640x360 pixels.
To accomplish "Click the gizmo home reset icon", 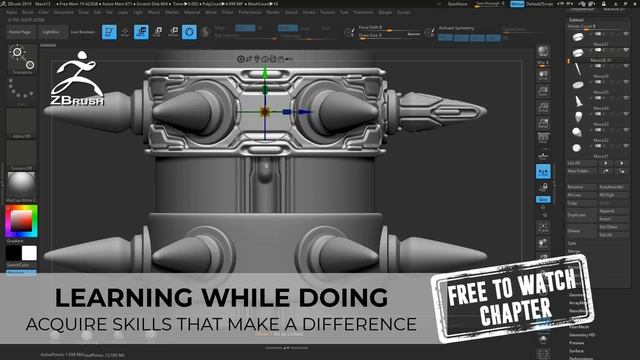I will pos(265,59).
